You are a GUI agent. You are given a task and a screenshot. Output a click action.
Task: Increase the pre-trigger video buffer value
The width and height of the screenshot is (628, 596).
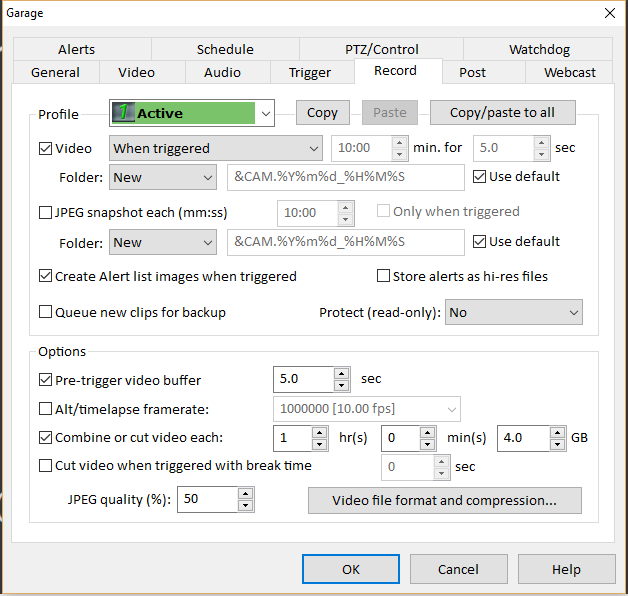341,374
